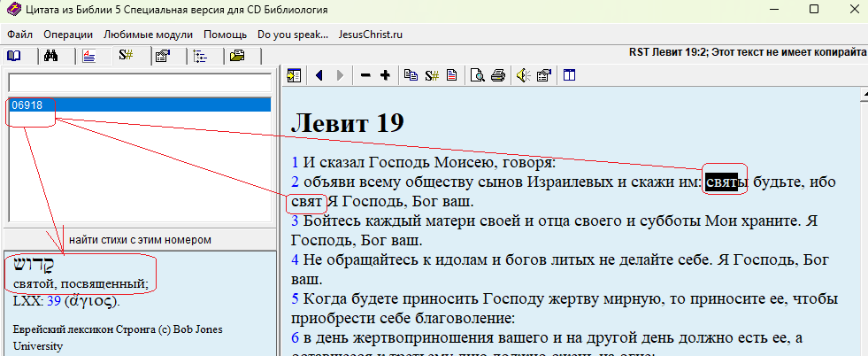
Task: Open the Любимые модули menu
Action: point(148,35)
